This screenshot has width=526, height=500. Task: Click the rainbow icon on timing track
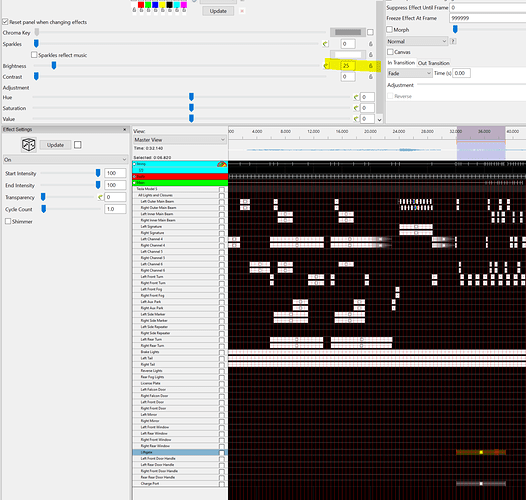[222, 164]
